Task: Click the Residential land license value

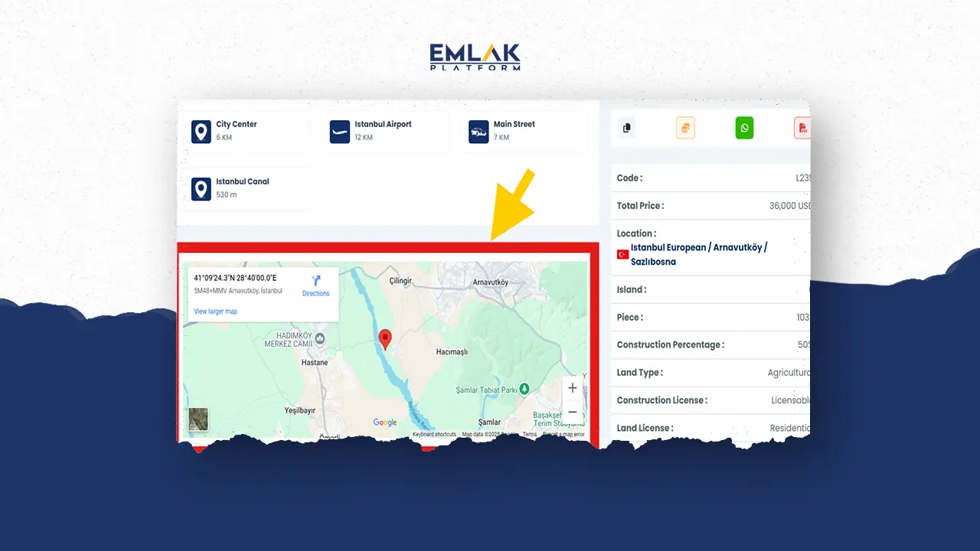Action: (x=789, y=429)
